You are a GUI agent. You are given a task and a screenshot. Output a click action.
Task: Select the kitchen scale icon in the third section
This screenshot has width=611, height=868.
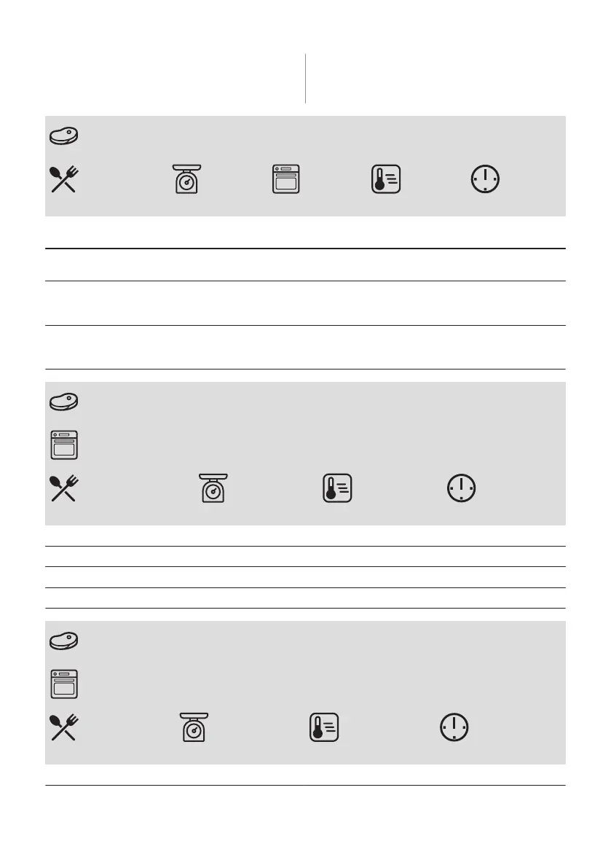point(194,727)
